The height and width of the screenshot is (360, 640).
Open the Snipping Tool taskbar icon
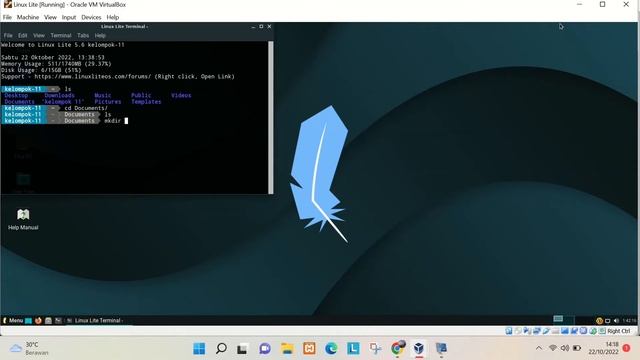(x=375, y=349)
